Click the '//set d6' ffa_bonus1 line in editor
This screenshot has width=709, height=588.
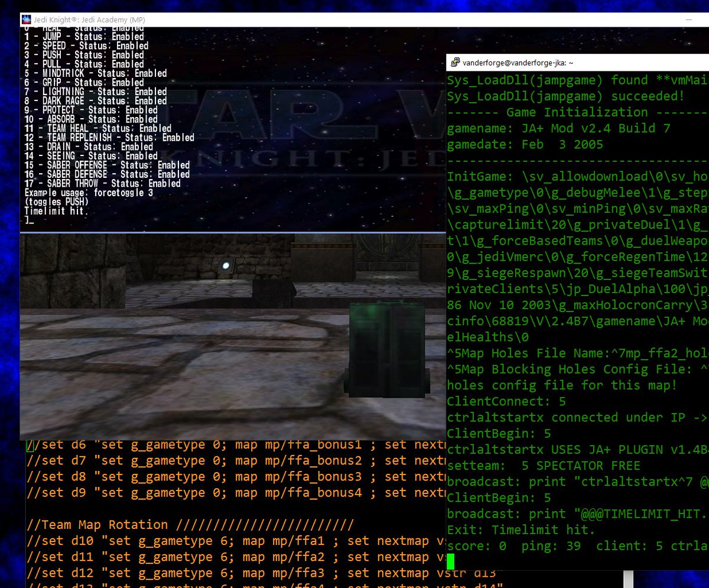[235, 444]
